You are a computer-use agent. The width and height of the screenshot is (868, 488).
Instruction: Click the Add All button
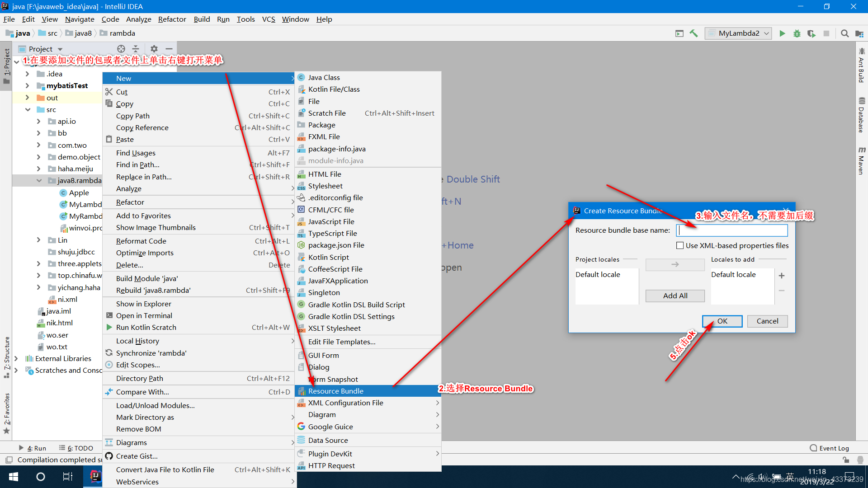[675, 296]
